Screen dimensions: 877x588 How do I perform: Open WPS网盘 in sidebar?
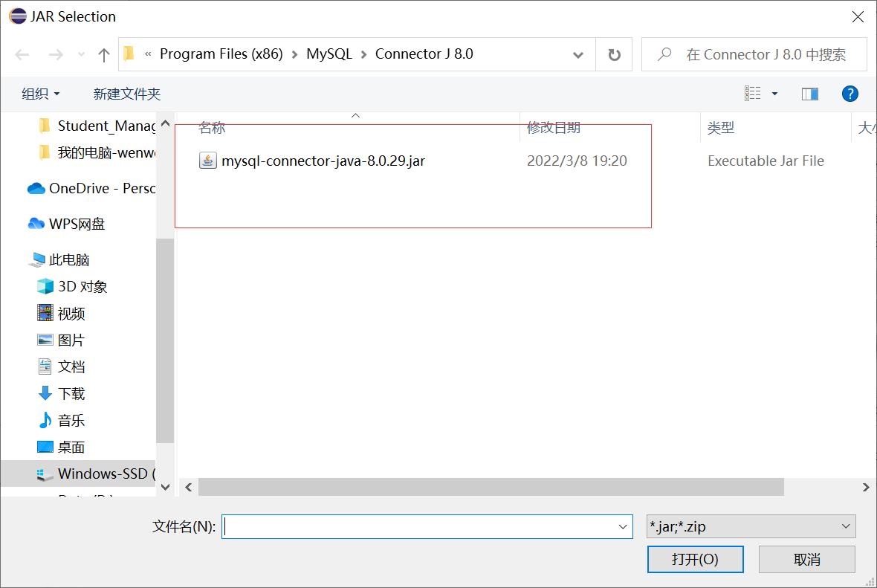[66, 224]
